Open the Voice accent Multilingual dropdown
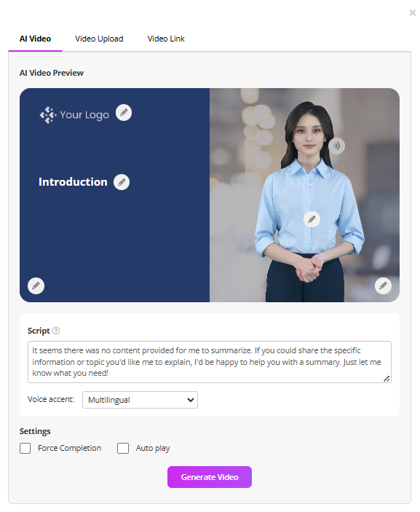The width and height of the screenshot is (420, 512). coord(140,400)
